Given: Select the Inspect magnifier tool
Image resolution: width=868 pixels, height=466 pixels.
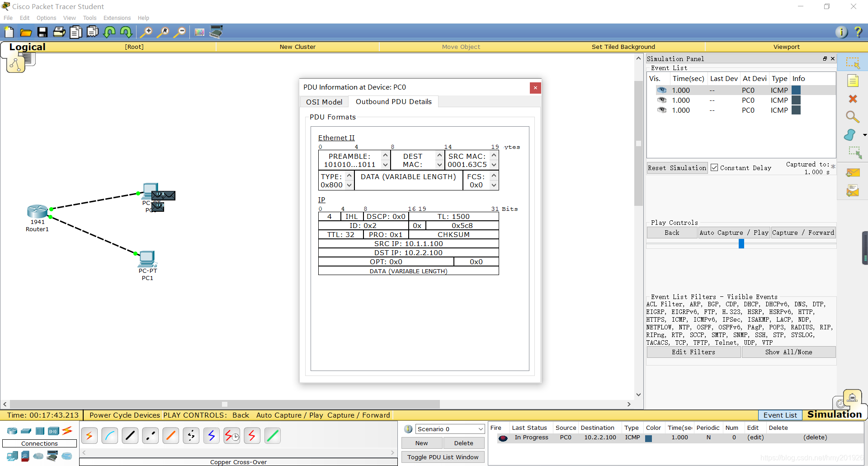Looking at the screenshot, I should (853, 117).
